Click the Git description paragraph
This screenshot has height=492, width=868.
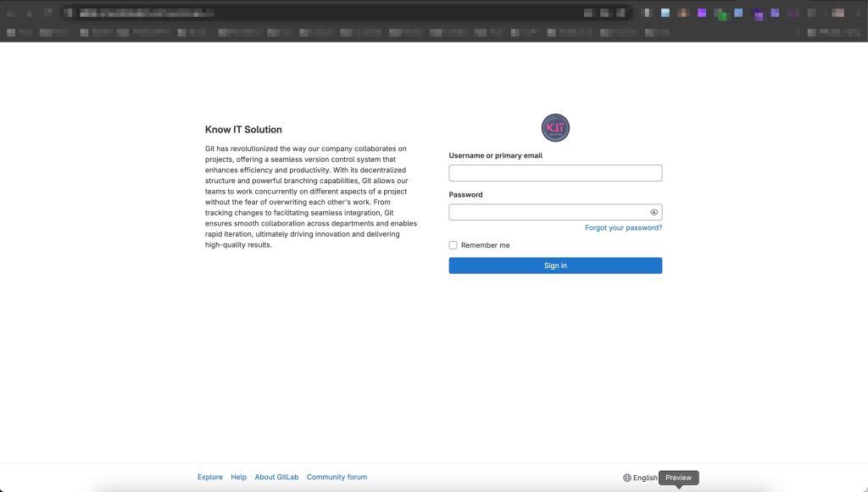pyautogui.click(x=310, y=196)
